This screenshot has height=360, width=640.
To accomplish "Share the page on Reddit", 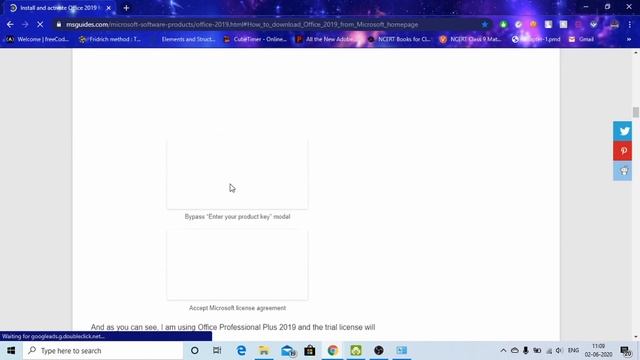I will 623,171.
